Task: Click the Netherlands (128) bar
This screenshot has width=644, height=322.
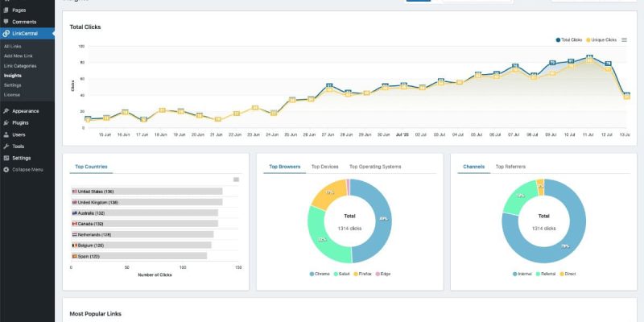Action: coord(142,234)
